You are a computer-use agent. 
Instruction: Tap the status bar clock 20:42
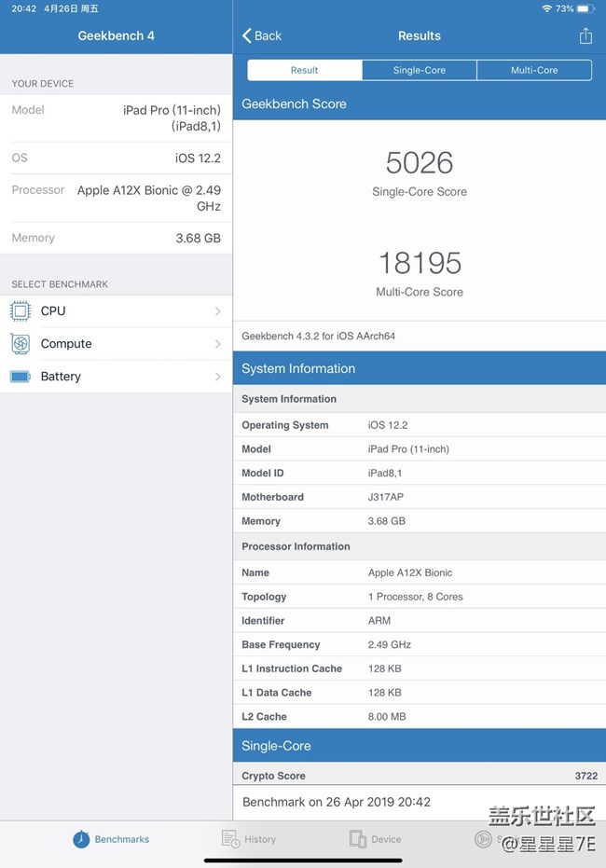pyautogui.click(x=24, y=8)
